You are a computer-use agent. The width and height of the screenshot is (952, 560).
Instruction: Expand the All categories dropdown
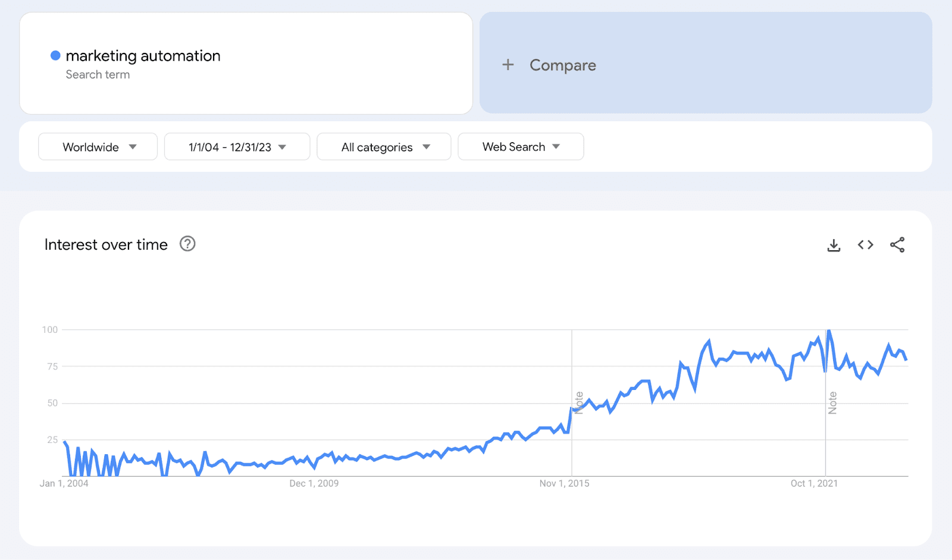pos(384,147)
